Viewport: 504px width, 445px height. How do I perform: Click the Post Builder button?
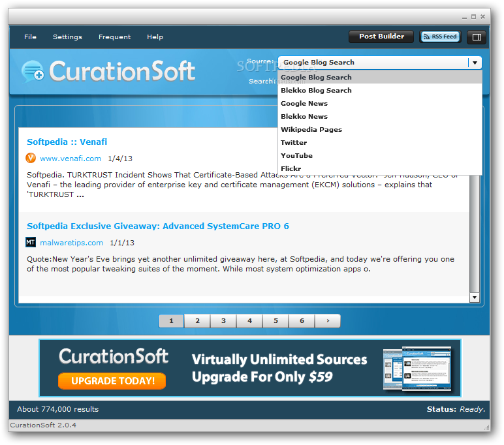[381, 37]
